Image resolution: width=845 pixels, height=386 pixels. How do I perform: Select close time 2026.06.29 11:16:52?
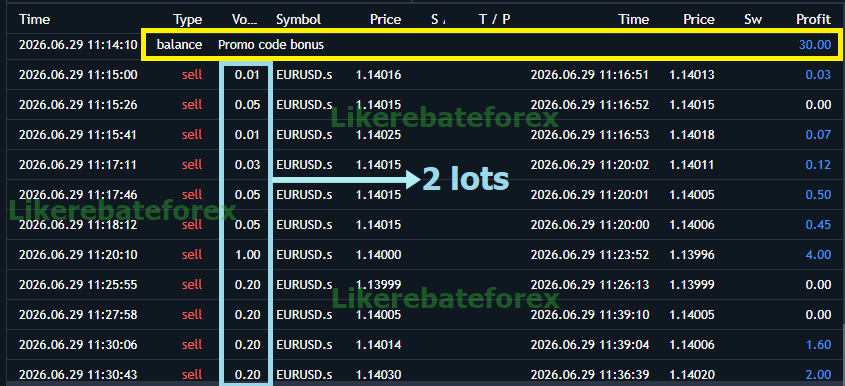click(x=590, y=105)
